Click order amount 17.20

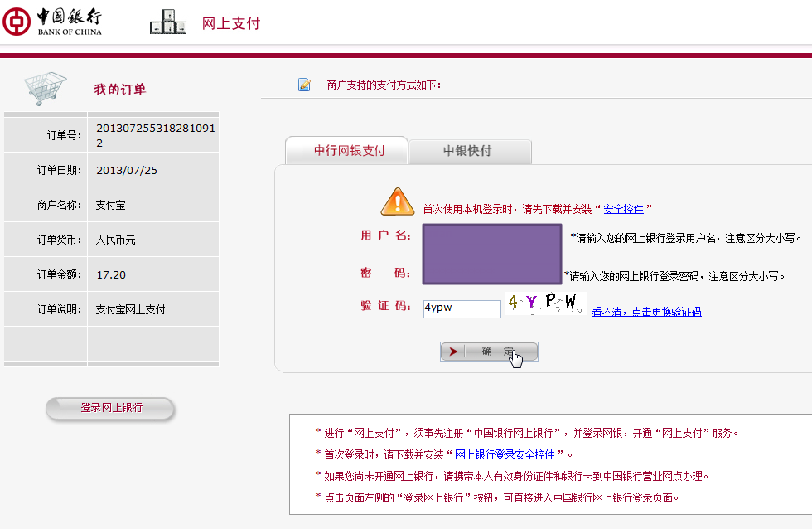coord(111,274)
